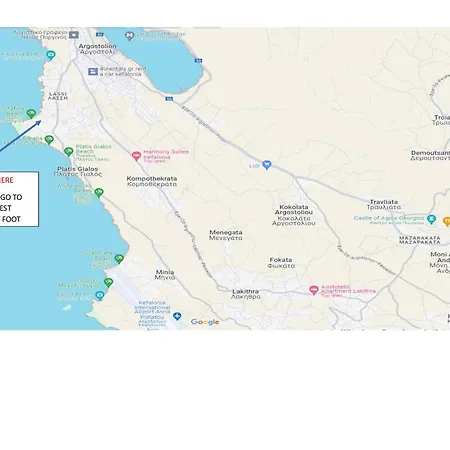Image resolution: width=450 pixels, height=450 pixels.
Task: Select the Lakithra village label
Action: coord(246,294)
